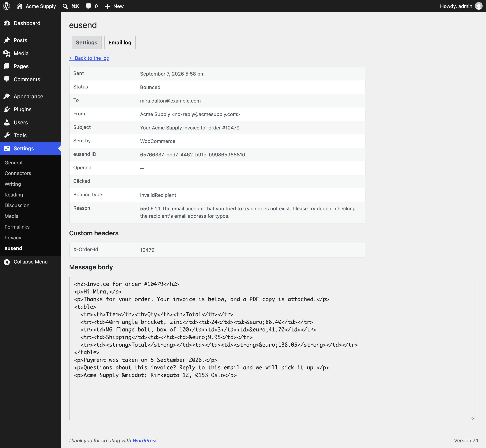Click the ⌘K search shortcut label
The image size is (486, 448).
coord(75,6)
